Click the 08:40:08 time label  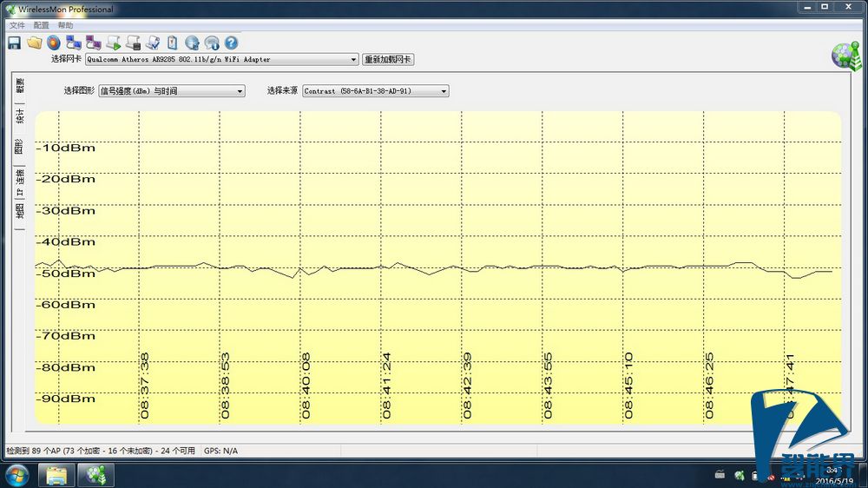(306, 386)
